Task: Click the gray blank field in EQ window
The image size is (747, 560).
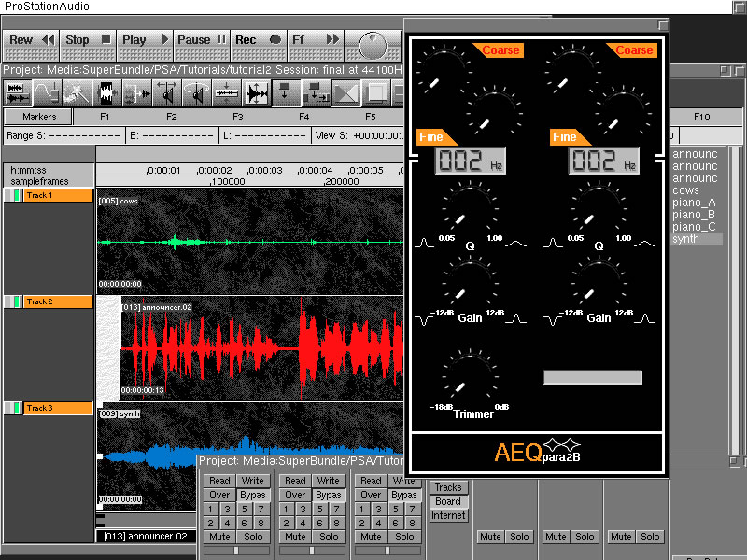Action: (x=593, y=377)
